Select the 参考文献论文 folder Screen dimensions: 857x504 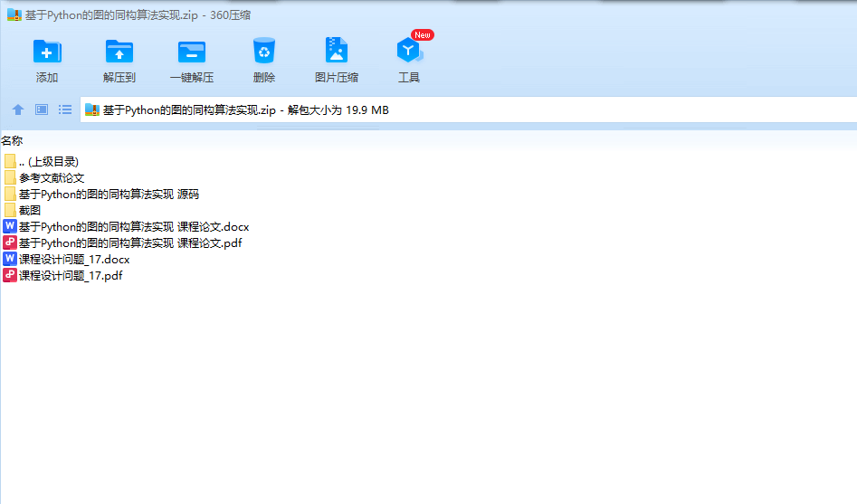pos(43,178)
